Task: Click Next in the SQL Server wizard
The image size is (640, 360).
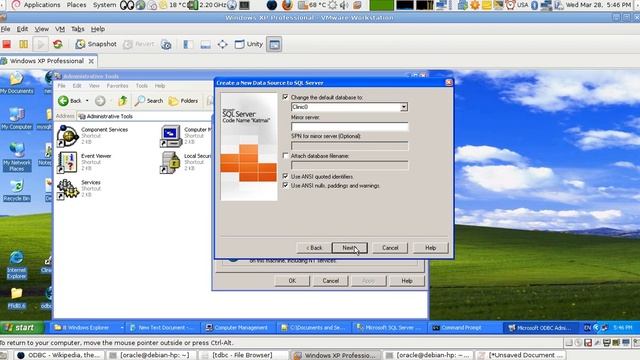Action: tap(349, 248)
